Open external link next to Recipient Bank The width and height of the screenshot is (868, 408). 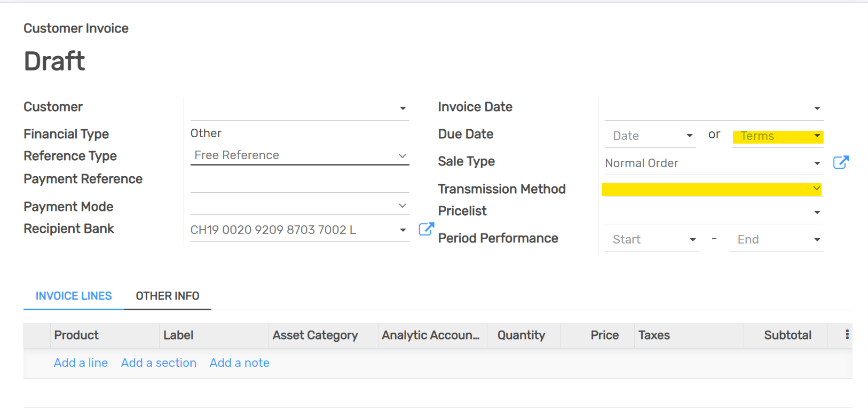426,229
